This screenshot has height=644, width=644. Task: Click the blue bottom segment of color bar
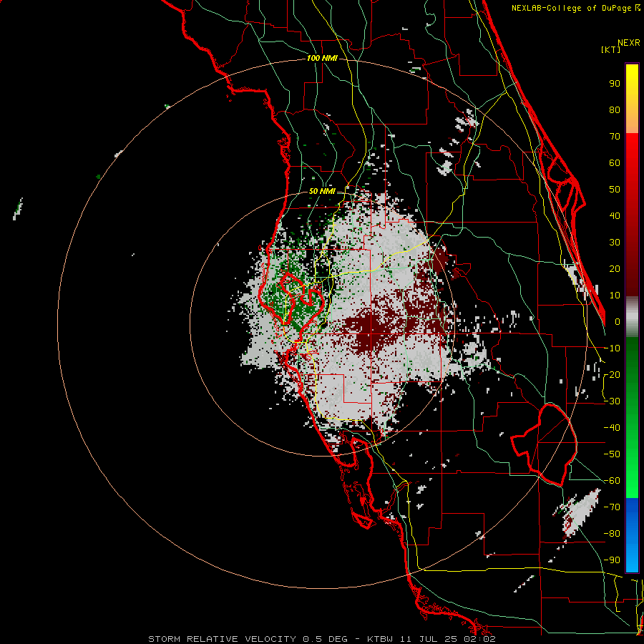point(632,535)
